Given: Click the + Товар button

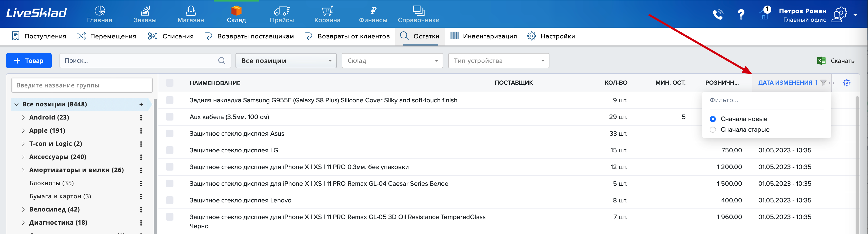Looking at the screenshot, I should click(29, 60).
